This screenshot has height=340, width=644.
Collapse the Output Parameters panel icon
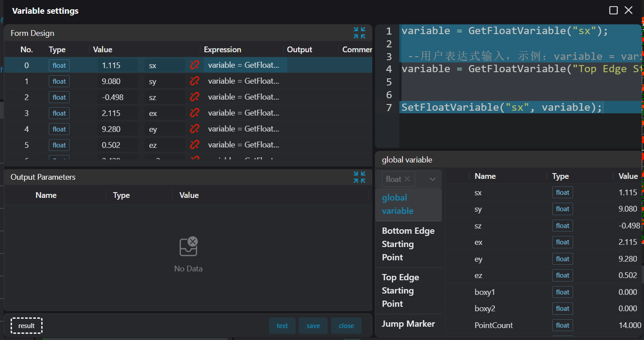(x=359, y=177)
